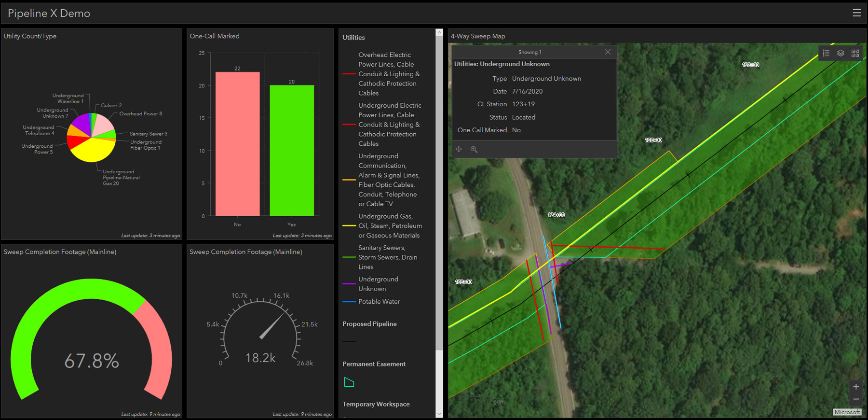Click up arrow of Utilities legend scrollbar

tap(439, 32)
